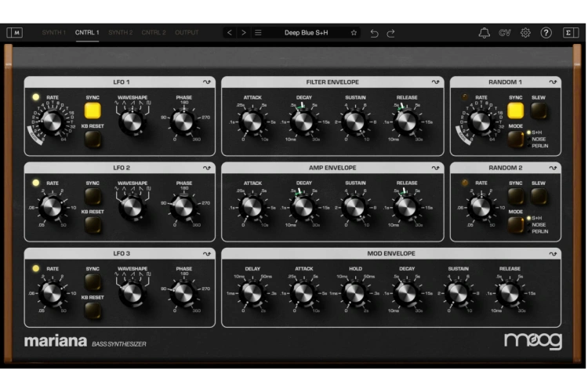
Task: Switch to the SYNTH 1 tab
Action: click(x=53, y=33)
